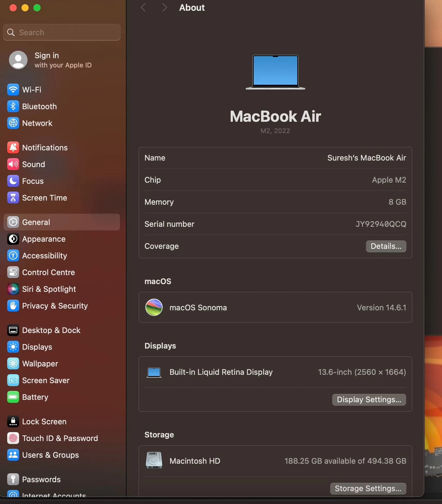This screenshot has width=442, height=504.
Task: Sign in with your Apple ID
Action: tap(63, 60)
